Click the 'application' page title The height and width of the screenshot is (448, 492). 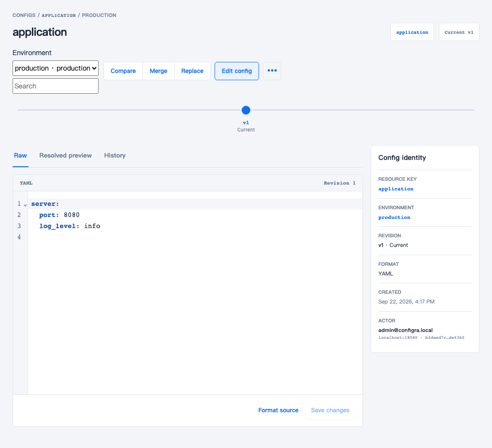point(40,32)
